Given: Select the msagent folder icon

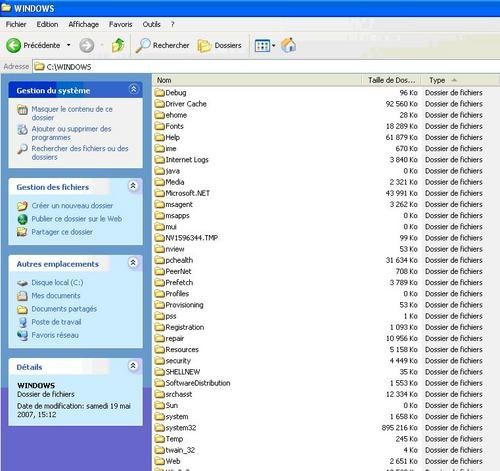Looking at the screenshot, I should 160,204.
